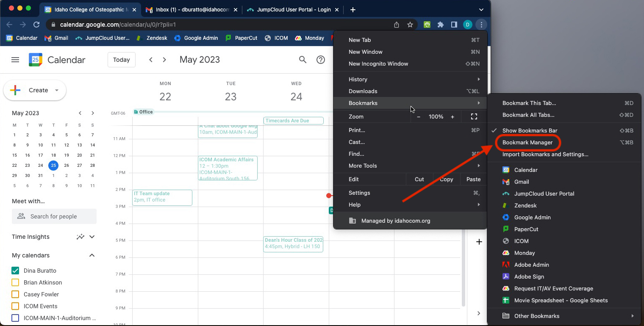
Task: Click the fullscreen icon in Zoom row
Action: (x=474, y=116)
